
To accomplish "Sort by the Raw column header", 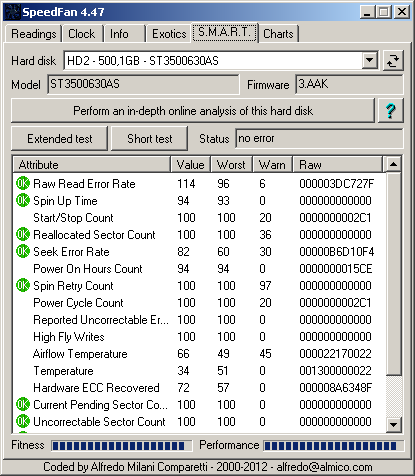I will coord(338,164).
